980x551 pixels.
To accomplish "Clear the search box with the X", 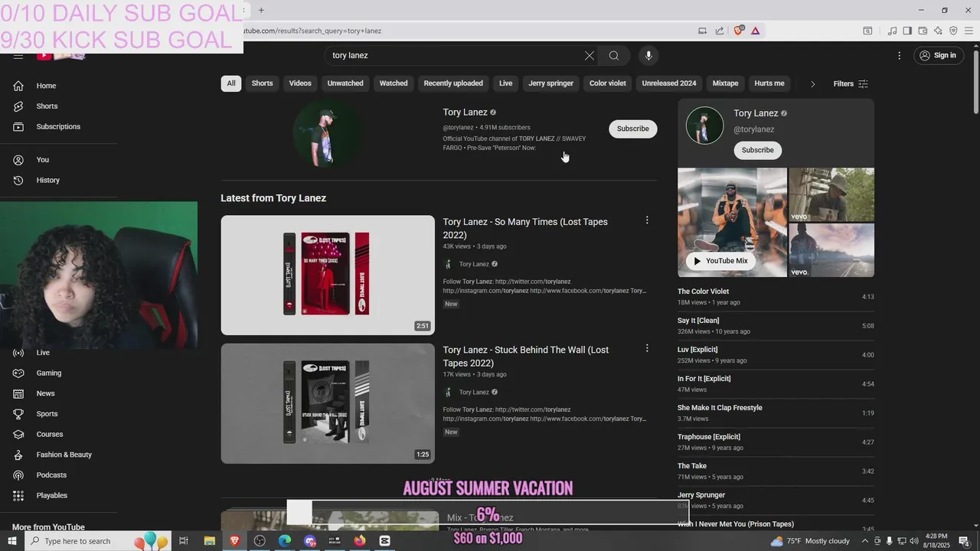I will (x=589, y=55).
